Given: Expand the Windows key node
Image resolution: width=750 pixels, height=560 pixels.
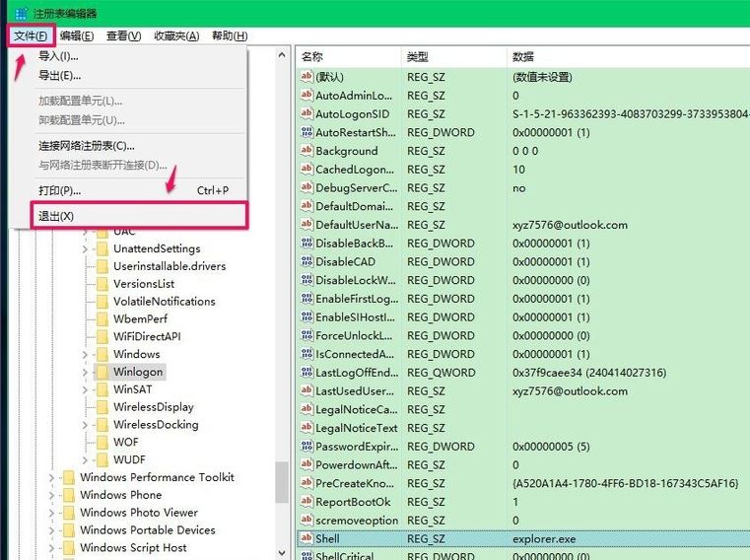Looking at the screenshot, I should point(85,355).
